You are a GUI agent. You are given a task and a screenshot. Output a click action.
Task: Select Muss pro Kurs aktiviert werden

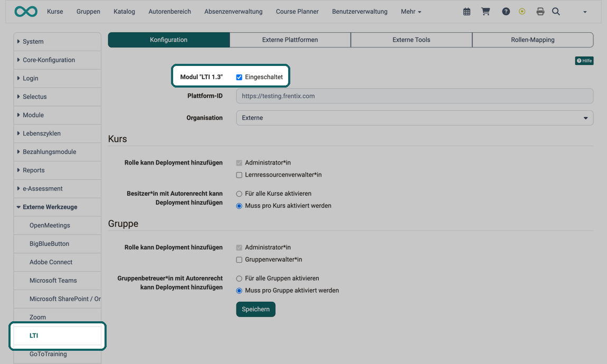click(239, 206)
